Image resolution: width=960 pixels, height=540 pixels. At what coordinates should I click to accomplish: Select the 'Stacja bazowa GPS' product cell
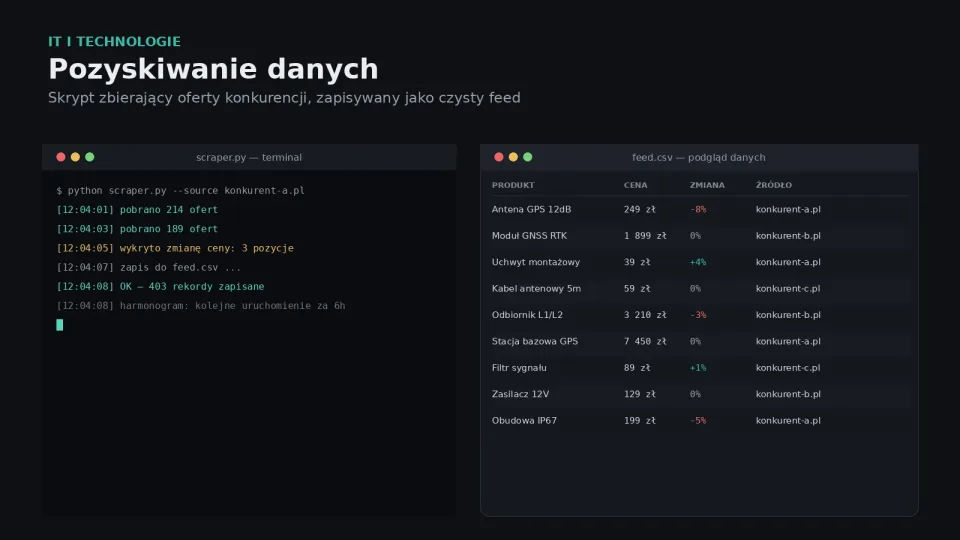535,341
